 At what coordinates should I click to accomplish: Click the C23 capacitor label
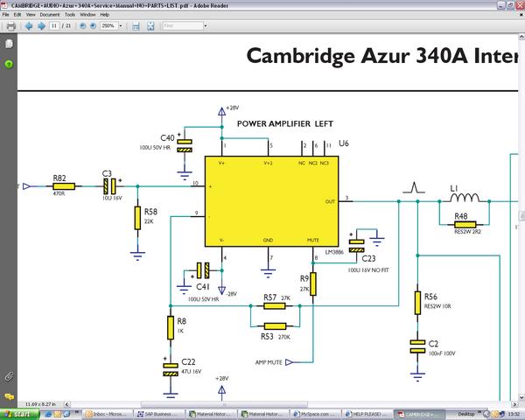click(368, 259)
